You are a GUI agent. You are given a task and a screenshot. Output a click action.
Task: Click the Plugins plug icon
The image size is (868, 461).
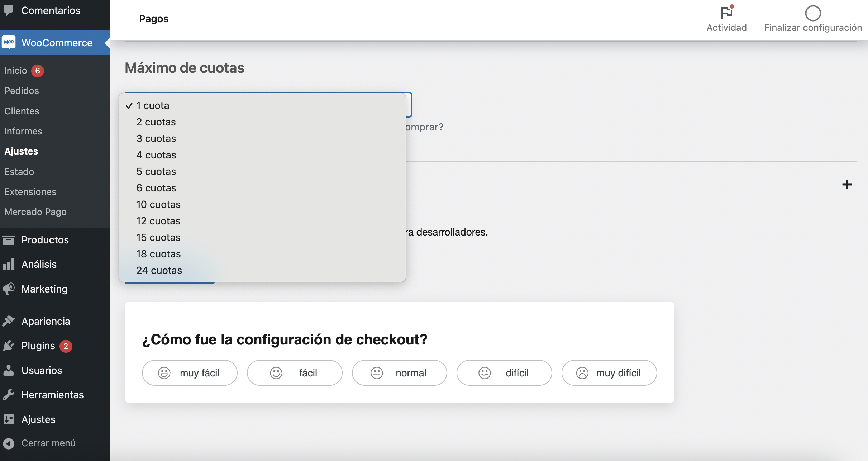click(x=9, y=346)
